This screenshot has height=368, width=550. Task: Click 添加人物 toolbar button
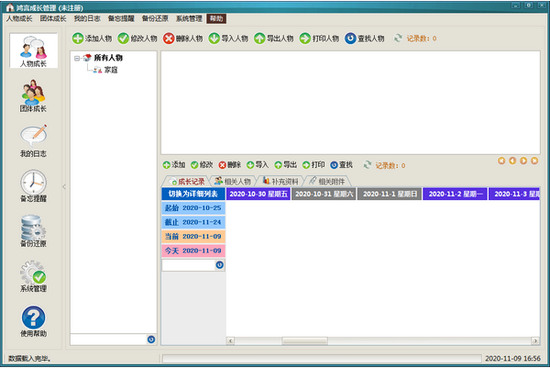click(92, 38)
